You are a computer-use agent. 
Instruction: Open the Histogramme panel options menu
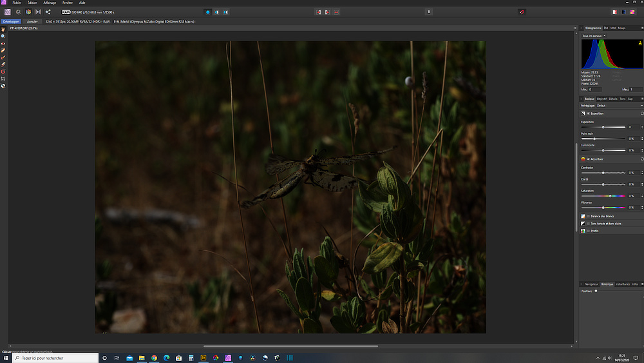(x=642, y=28)
